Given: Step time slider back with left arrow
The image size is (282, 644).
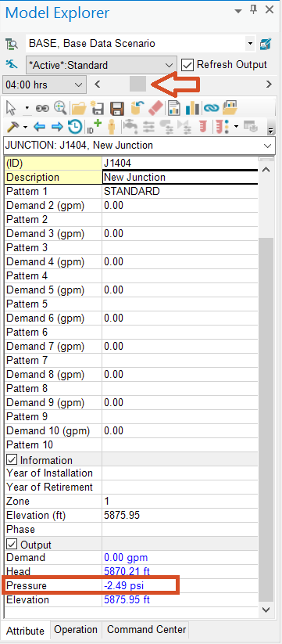Looking at the screenshot, I should [x=97, y=85].
